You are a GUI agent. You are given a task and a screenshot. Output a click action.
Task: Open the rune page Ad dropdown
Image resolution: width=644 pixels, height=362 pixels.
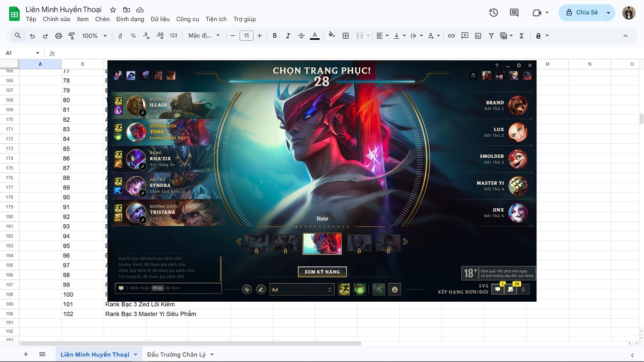(x=302, y=290)
